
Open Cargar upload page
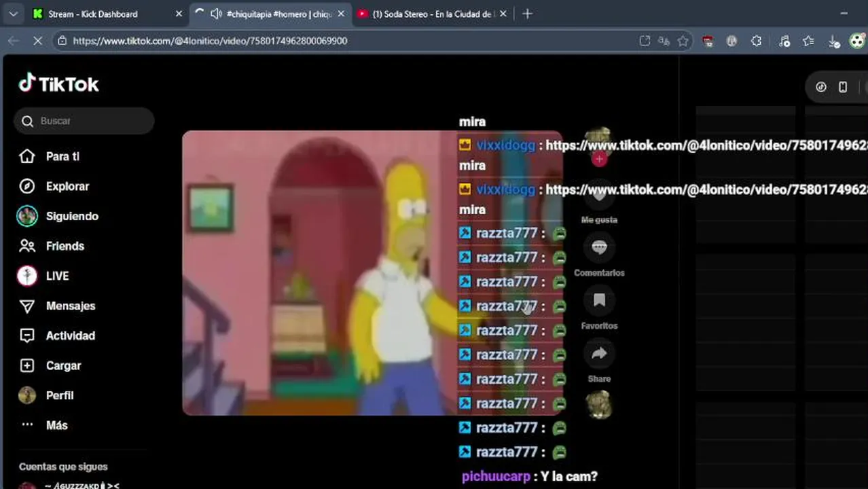[x=50, y=365]
